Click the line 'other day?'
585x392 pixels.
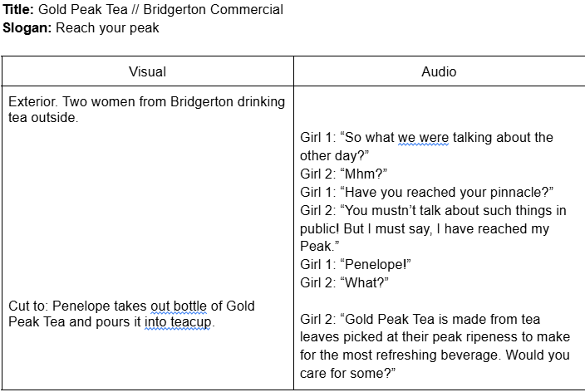335,155
